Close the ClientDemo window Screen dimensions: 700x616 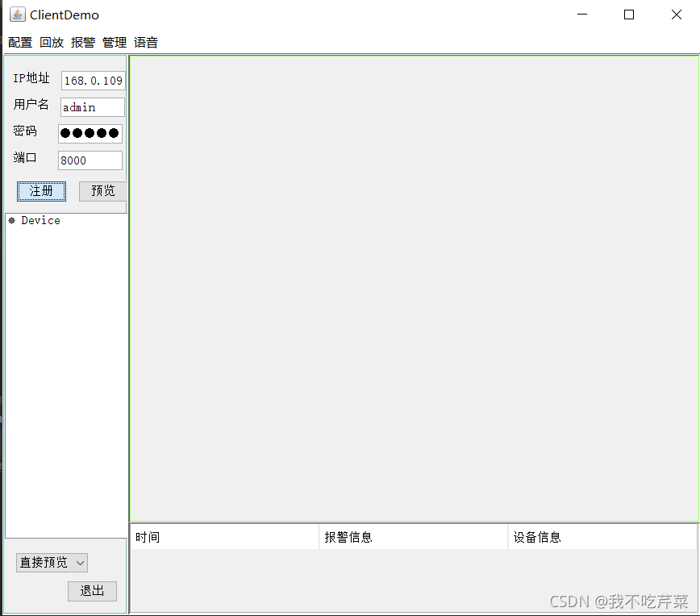coord(677,15)
